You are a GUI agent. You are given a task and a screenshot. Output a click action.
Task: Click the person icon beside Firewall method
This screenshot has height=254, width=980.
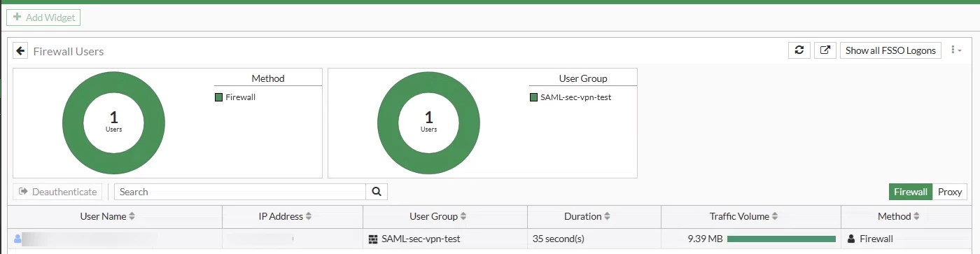tap(851, 239)
